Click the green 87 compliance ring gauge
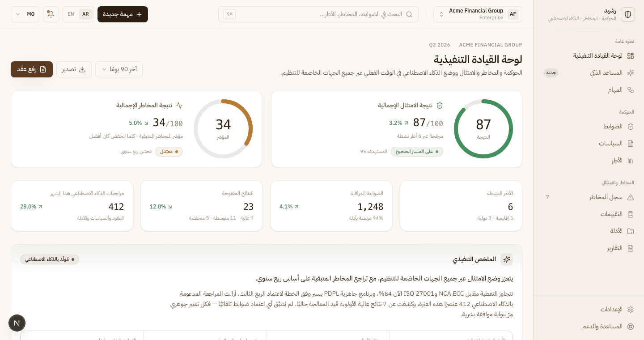Image resolution: width=644 pixels, height=340 pixels. pos(483,129)
